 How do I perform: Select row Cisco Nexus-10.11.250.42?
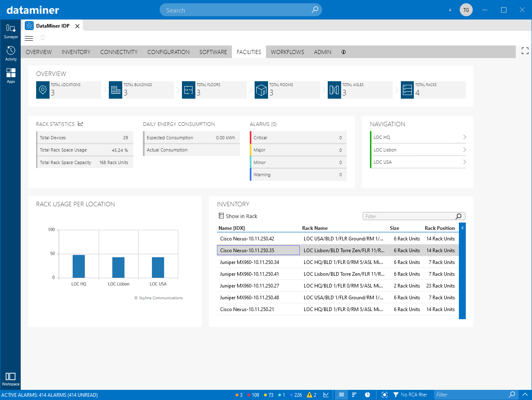(x=338, y=239)
